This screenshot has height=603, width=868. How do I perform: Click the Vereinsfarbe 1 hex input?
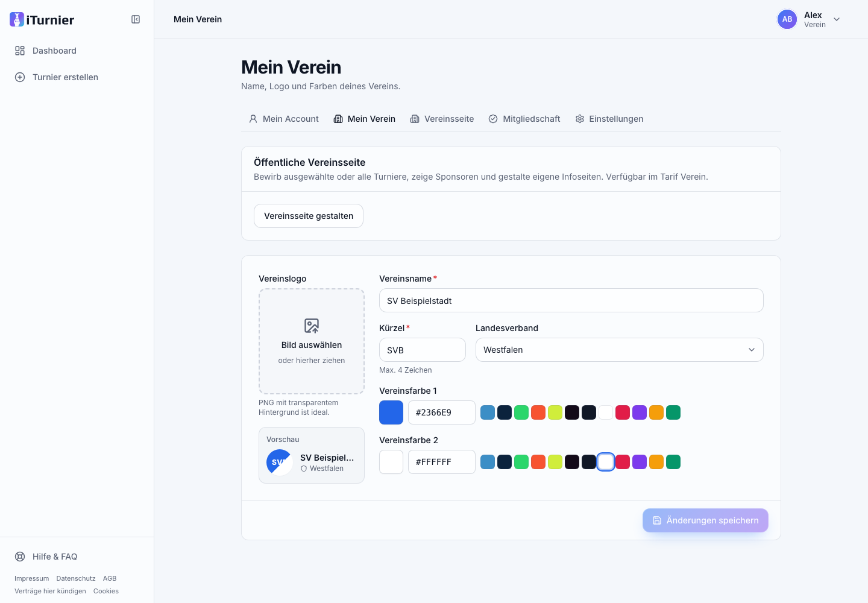tap(442, 412)
